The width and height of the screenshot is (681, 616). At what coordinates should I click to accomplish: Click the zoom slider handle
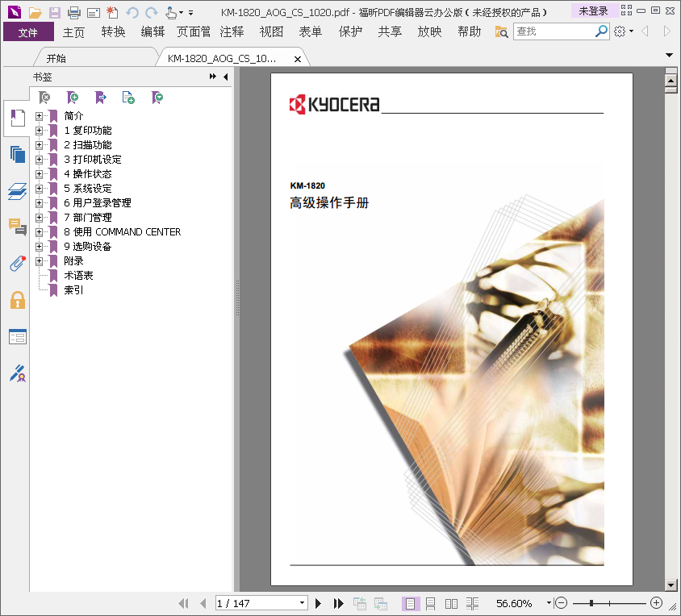pyautogui.click(x=591, y=603)
